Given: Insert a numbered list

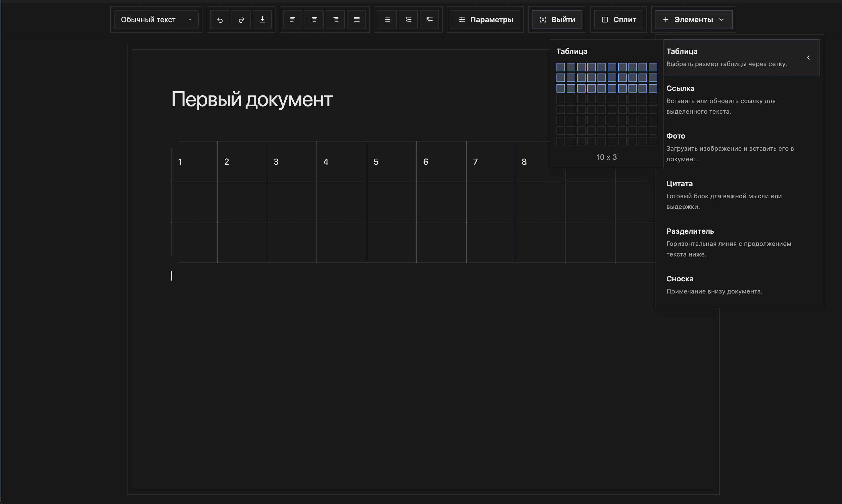Looking at the screenshot, I should pyautogui.click(x=408, y=20).
